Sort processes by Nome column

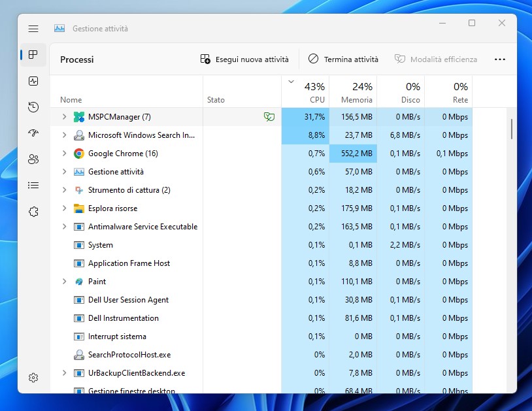coord(126,91)
